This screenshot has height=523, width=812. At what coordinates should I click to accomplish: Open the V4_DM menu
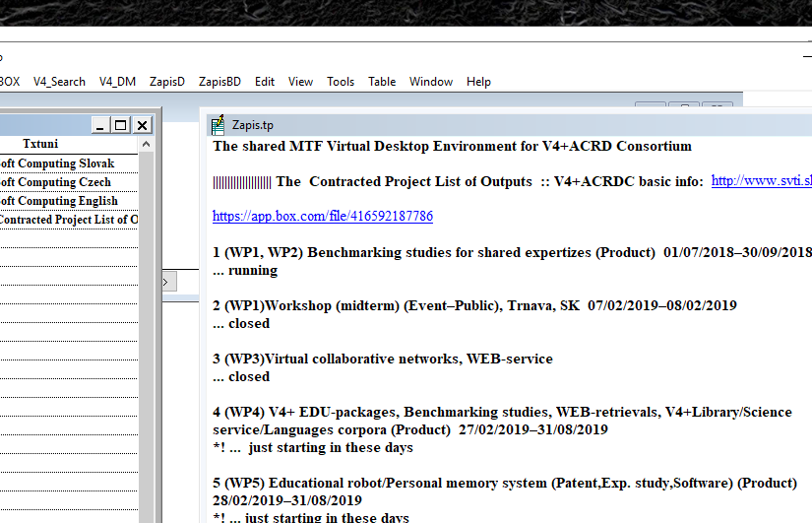tap(117, 82)
